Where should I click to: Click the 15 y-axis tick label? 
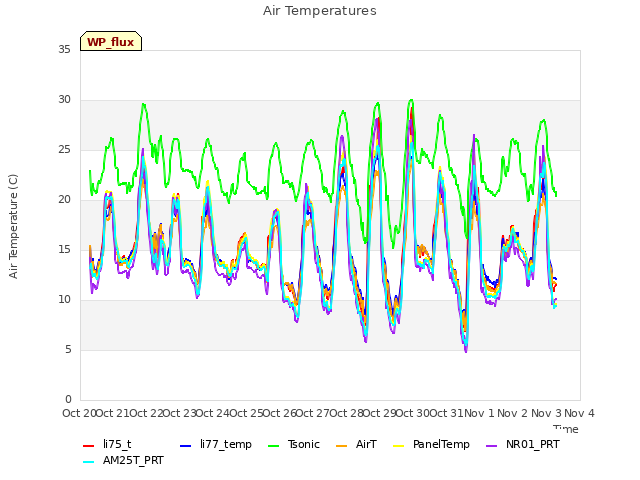64,250
